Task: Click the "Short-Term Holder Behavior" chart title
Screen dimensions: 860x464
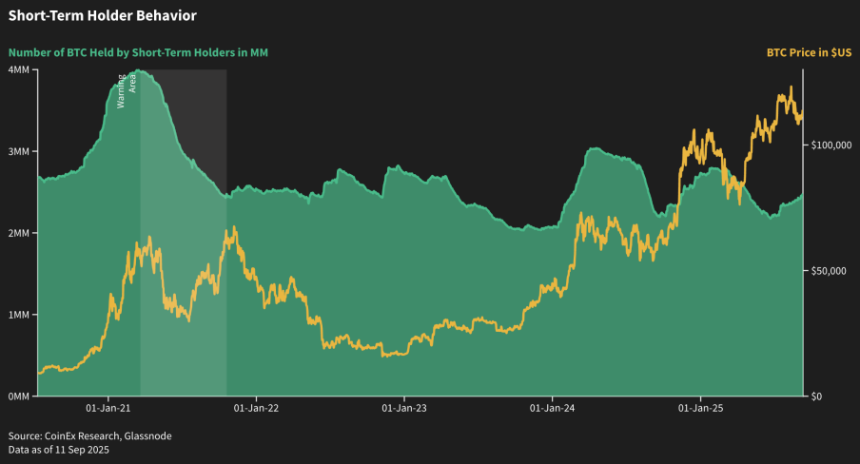Action: (88, 16)
